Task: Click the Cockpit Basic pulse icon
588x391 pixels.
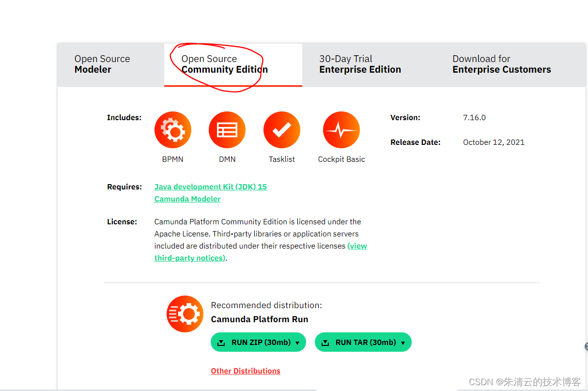Action: coord(341,130)
